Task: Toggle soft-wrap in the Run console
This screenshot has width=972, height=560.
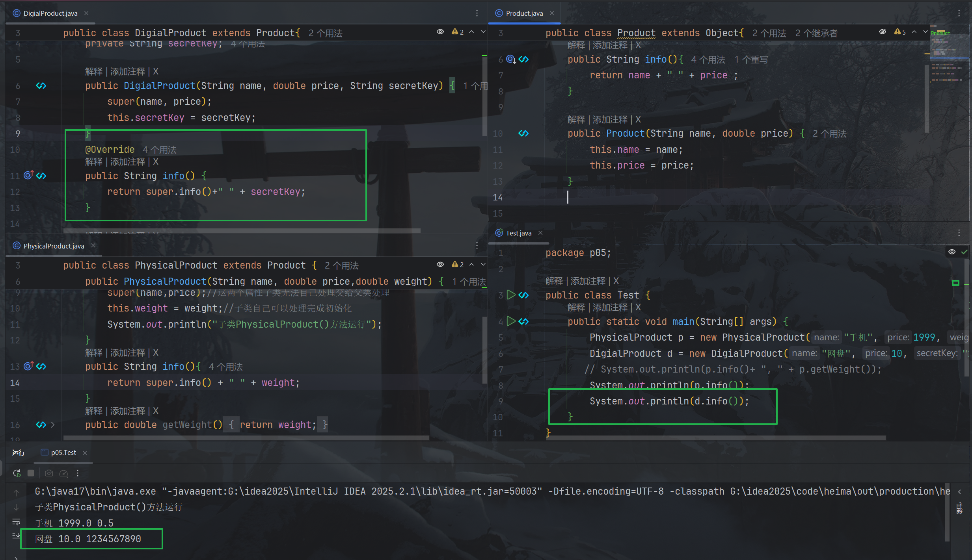Action: [x=16, y=522]
